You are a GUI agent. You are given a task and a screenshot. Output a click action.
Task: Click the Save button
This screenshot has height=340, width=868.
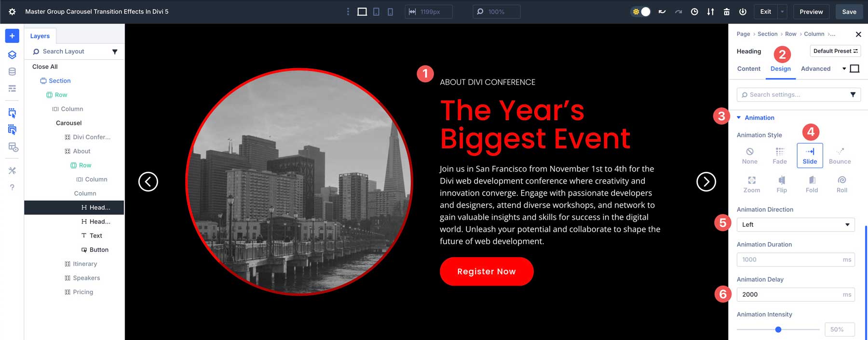pos(849,12)
